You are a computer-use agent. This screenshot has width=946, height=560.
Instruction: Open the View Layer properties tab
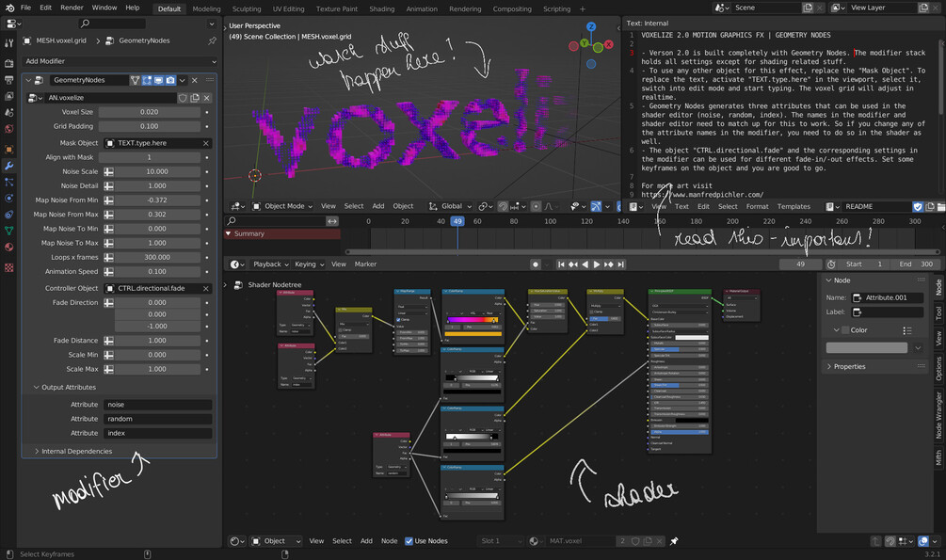(9, 96)
